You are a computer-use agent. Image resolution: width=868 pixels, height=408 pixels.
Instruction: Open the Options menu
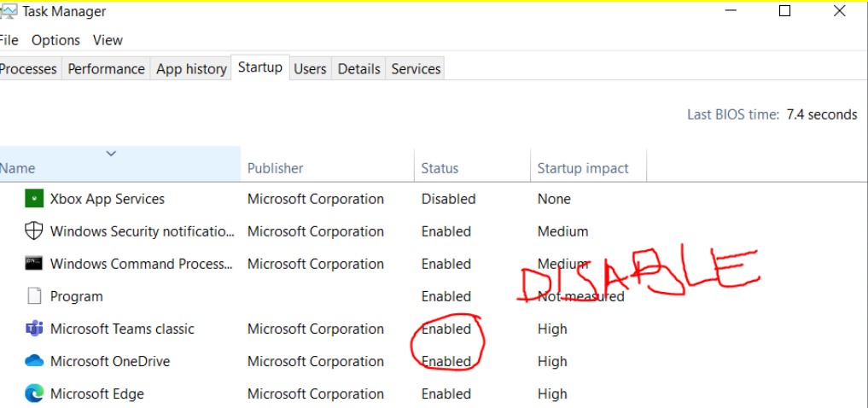click(x=55, y=40)
